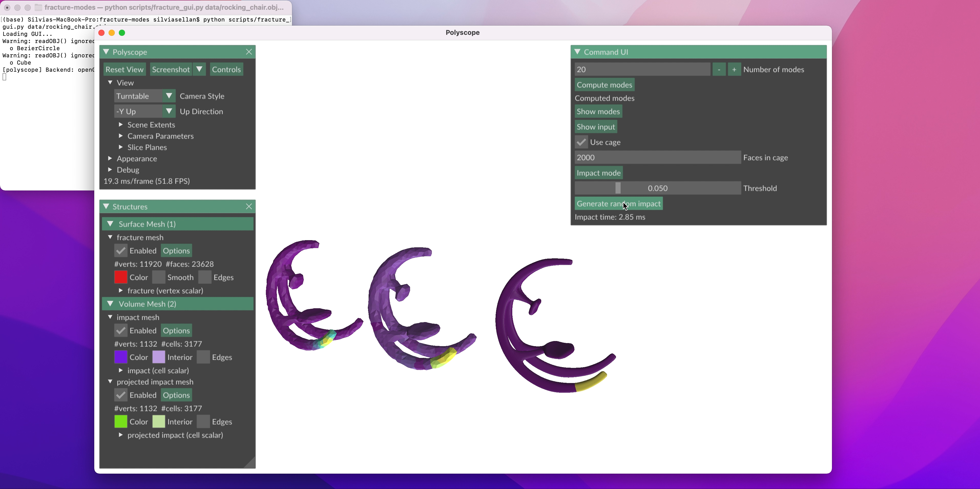Click the plus stepper for number of modes
This screenshot has height=489, width=980.
[x=734, y=70]
